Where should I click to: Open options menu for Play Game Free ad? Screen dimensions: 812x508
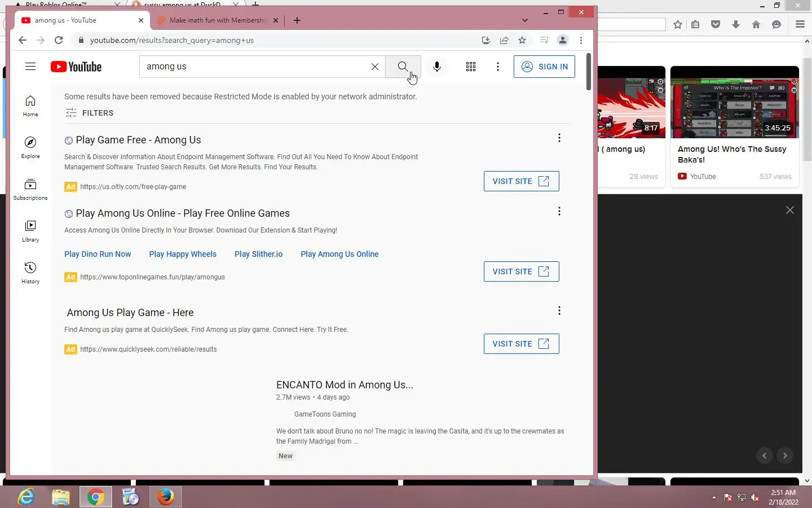click(x=559, y=138)
